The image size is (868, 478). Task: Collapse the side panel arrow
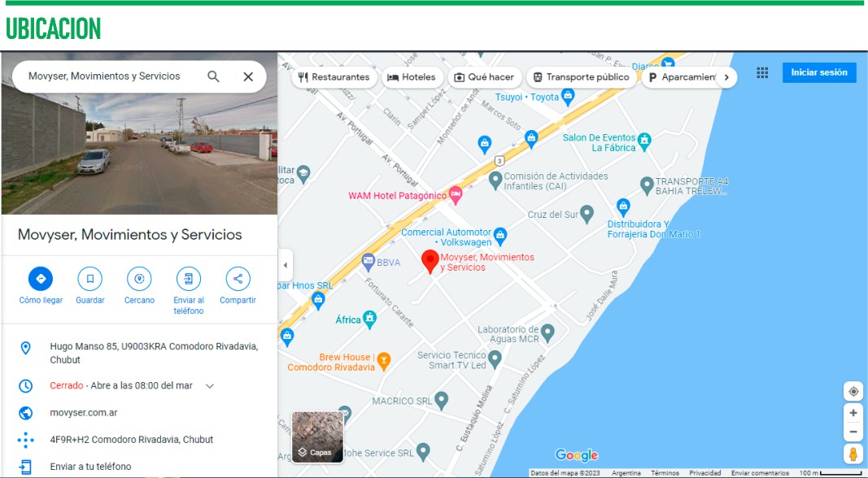click(x=285, y=265)
